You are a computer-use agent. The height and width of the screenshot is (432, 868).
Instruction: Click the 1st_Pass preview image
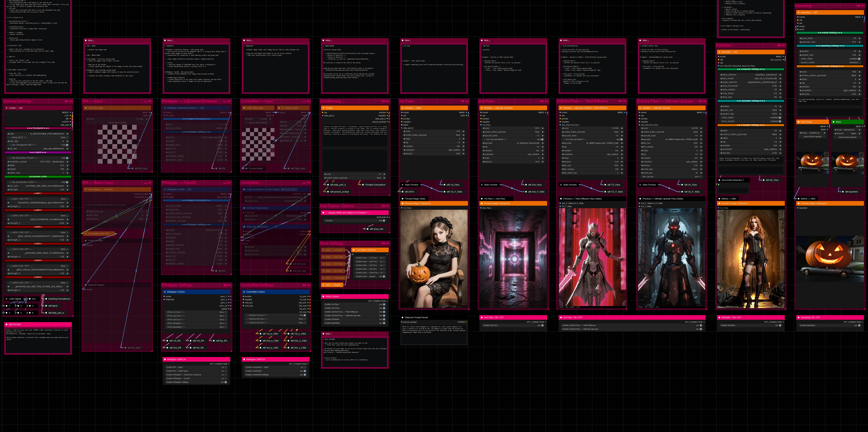coord(434,258)
